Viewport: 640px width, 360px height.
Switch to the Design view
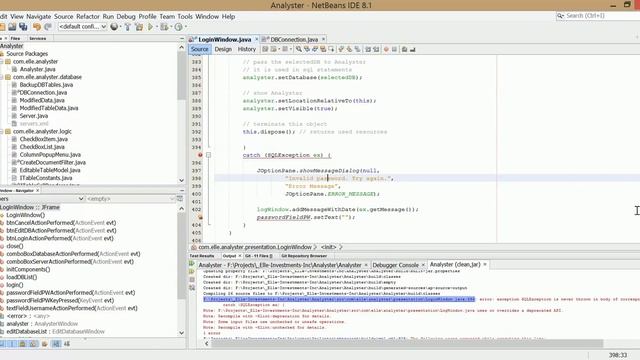pos(223,49)
